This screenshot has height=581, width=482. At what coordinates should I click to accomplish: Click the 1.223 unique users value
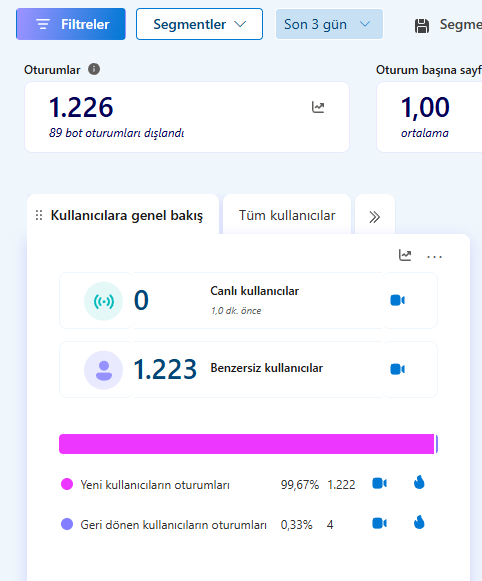pos(165,369)
